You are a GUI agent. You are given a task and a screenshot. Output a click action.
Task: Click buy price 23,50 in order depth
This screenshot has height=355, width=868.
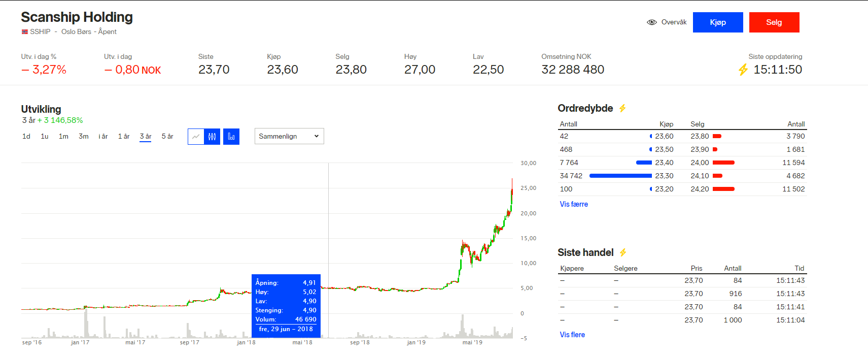coord(664,149)
